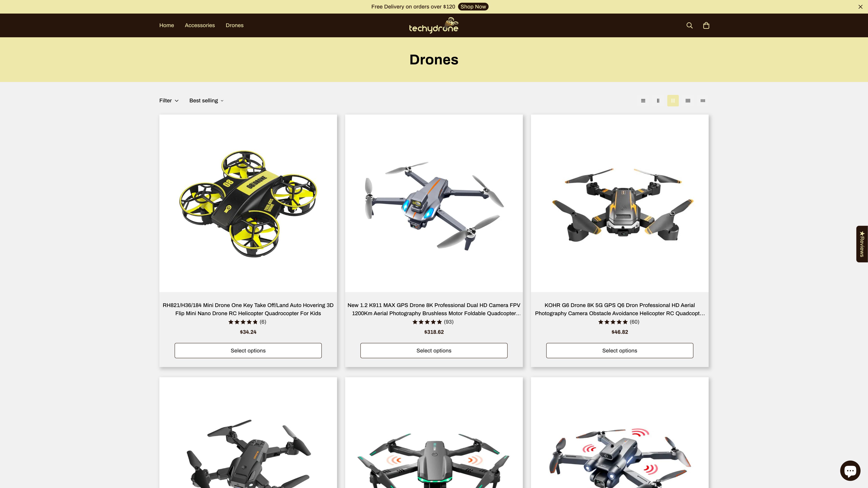This screenshot has height=488, width=868.
Task: Open the RH821/H36/184 Mini Drone title link
Action: (x=248, y=309)
